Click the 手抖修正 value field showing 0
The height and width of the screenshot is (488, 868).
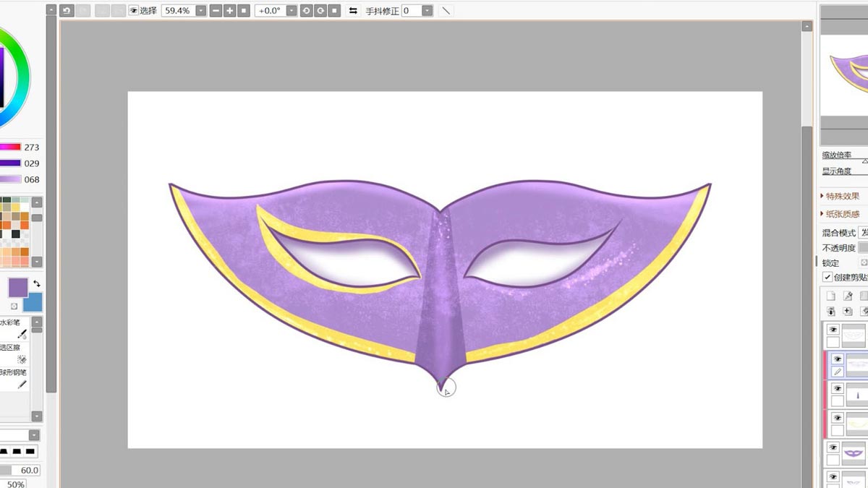click(411, 11)
